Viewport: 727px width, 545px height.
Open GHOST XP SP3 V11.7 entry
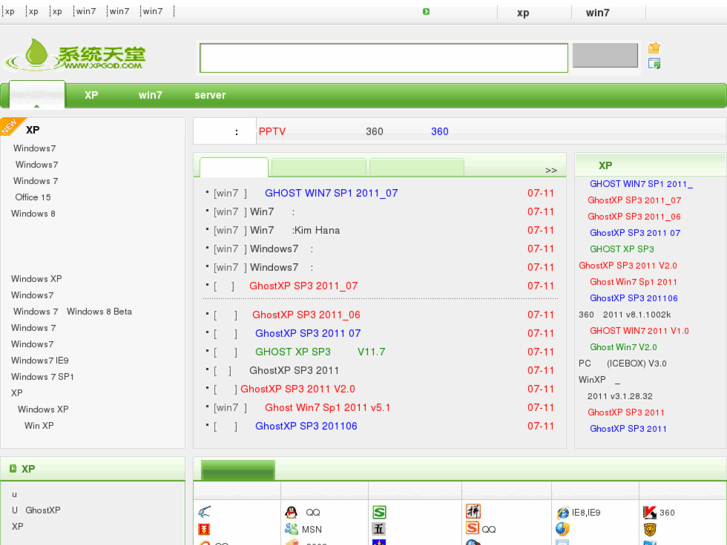[x=320, y=352]
